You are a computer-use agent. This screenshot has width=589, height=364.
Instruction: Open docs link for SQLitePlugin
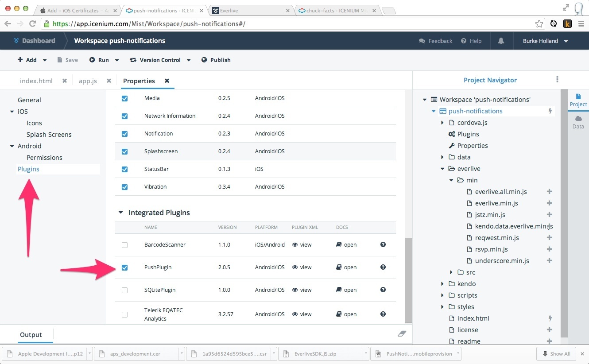[346, 290]
